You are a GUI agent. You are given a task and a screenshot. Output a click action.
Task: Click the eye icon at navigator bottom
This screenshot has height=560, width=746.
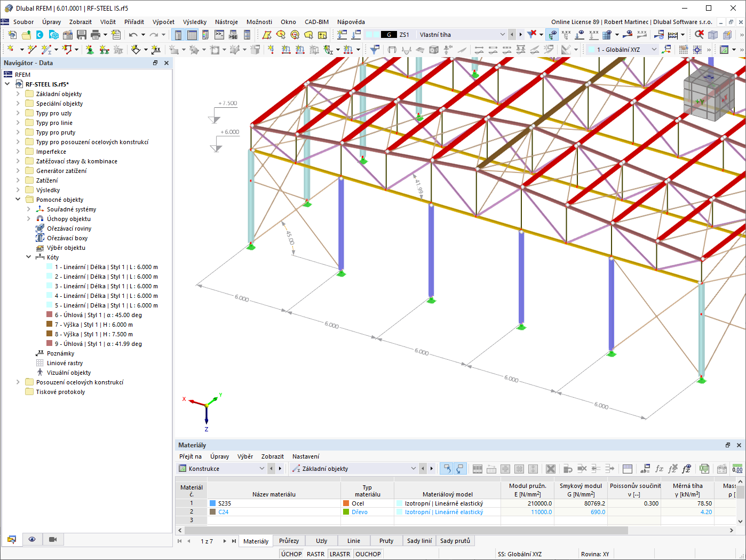(32, 539)
